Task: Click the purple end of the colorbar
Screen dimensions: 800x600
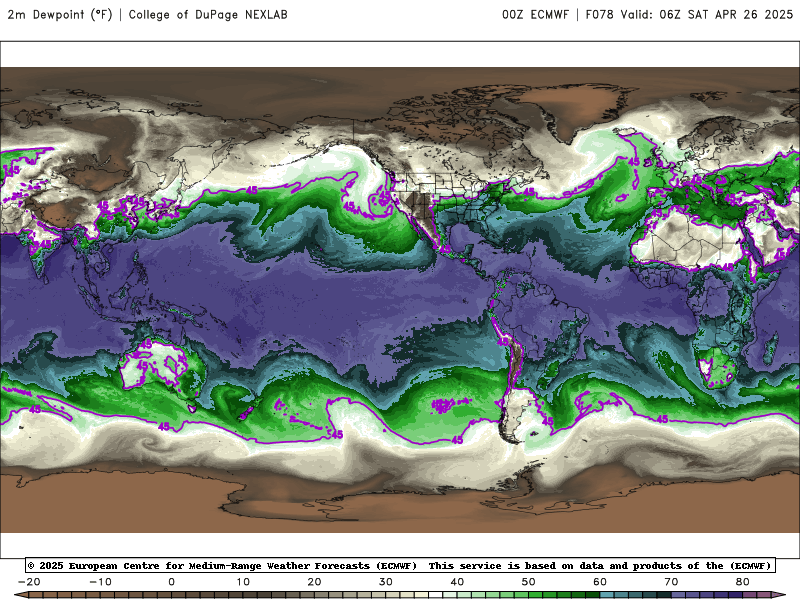Action: pyautogui.click(x=779, y=595)
